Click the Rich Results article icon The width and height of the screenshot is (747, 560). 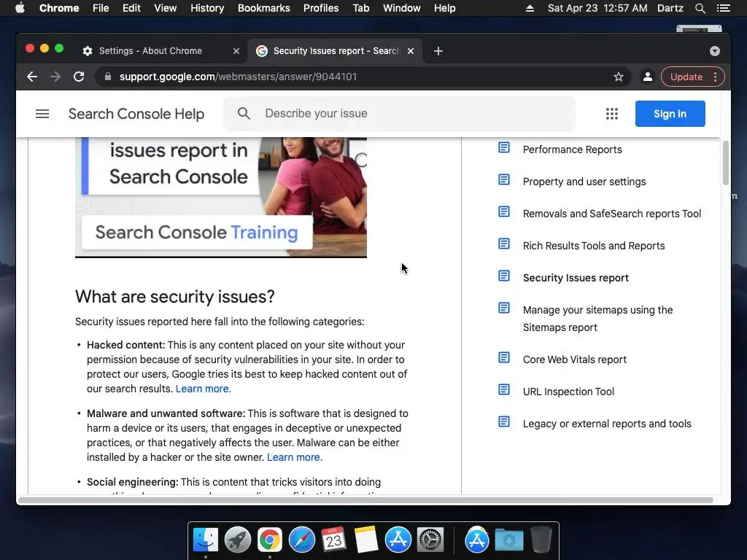pos(504,244)
